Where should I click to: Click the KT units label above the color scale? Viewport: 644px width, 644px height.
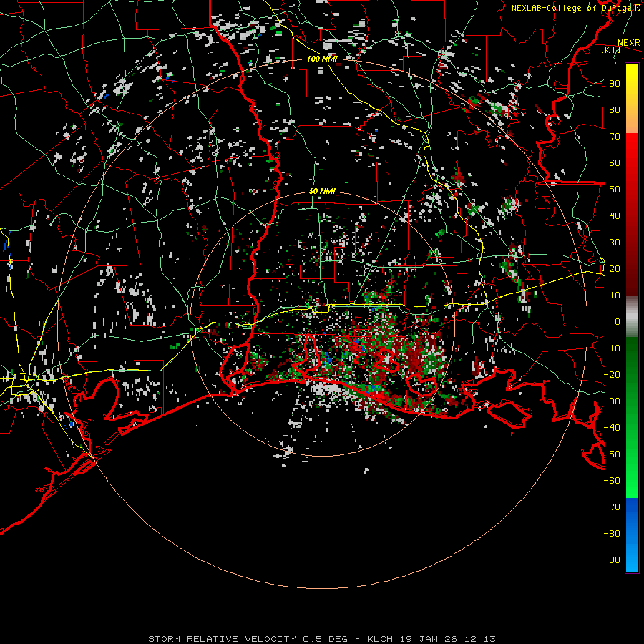pyautogui.click(x=611, y=49)
